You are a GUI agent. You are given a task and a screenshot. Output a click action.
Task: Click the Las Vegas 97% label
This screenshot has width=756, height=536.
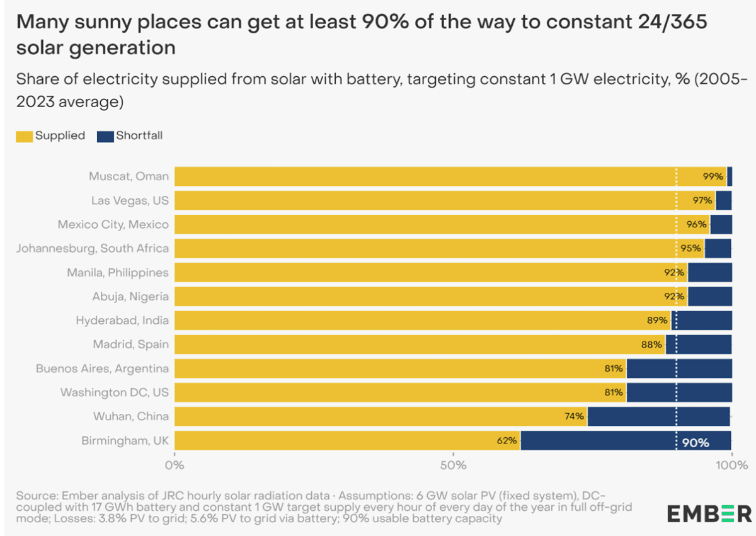tap(702, 200)
